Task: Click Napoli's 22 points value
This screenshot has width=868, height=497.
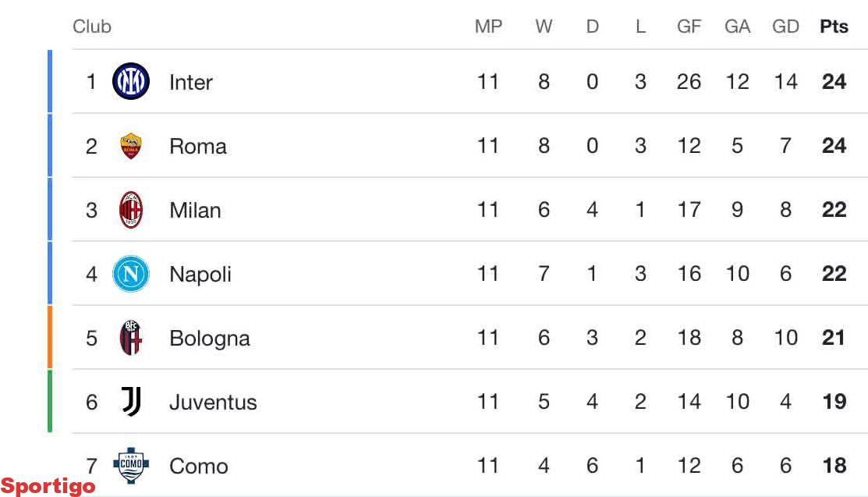Action: point(834,274)
